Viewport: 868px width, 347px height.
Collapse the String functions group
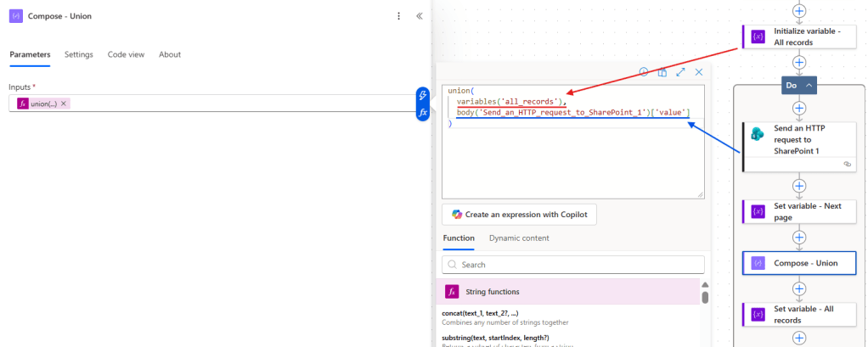tap(568, 291)
